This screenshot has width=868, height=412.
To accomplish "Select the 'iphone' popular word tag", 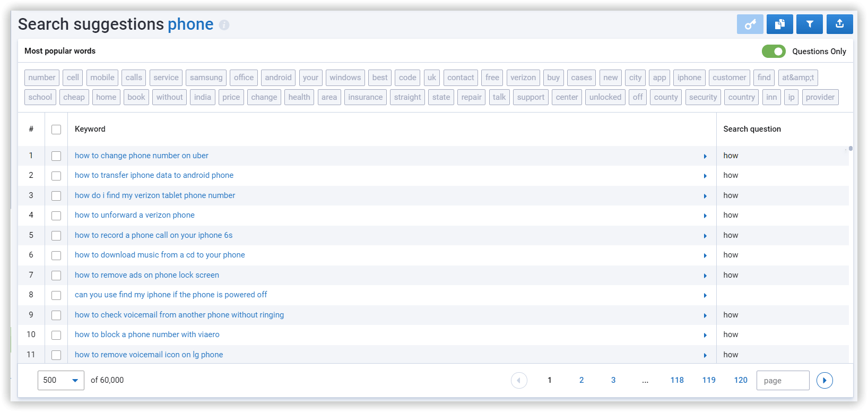I will click(x=689, y=78).
